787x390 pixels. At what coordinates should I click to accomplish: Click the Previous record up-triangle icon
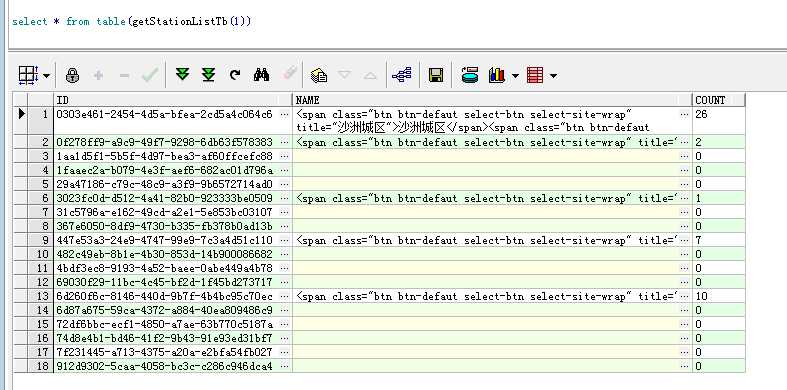[370, 76]
